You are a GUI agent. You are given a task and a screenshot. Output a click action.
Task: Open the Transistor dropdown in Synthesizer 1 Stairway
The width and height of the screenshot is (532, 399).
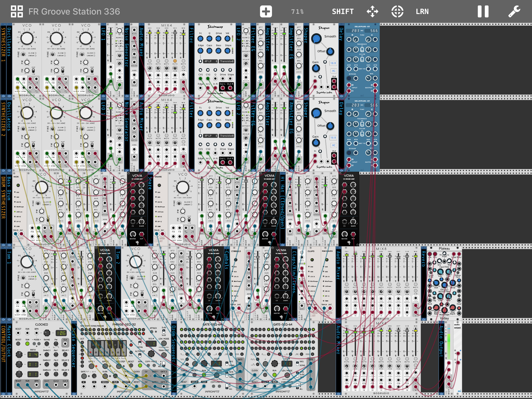tap(227, 61)
